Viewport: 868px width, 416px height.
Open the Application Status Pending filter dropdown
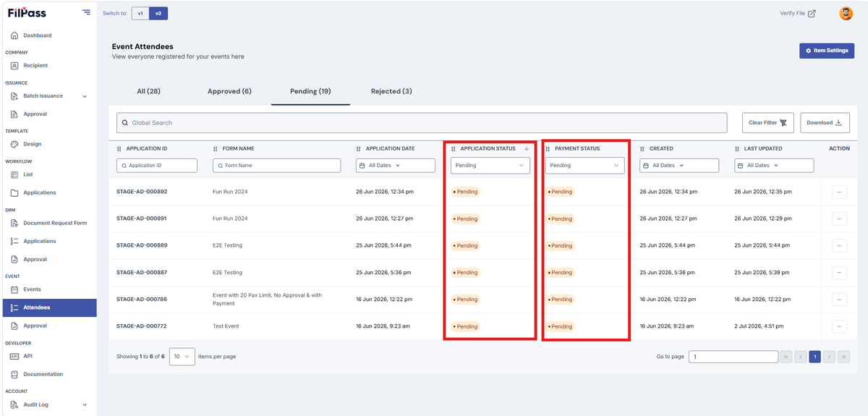[x=490, y=166]
